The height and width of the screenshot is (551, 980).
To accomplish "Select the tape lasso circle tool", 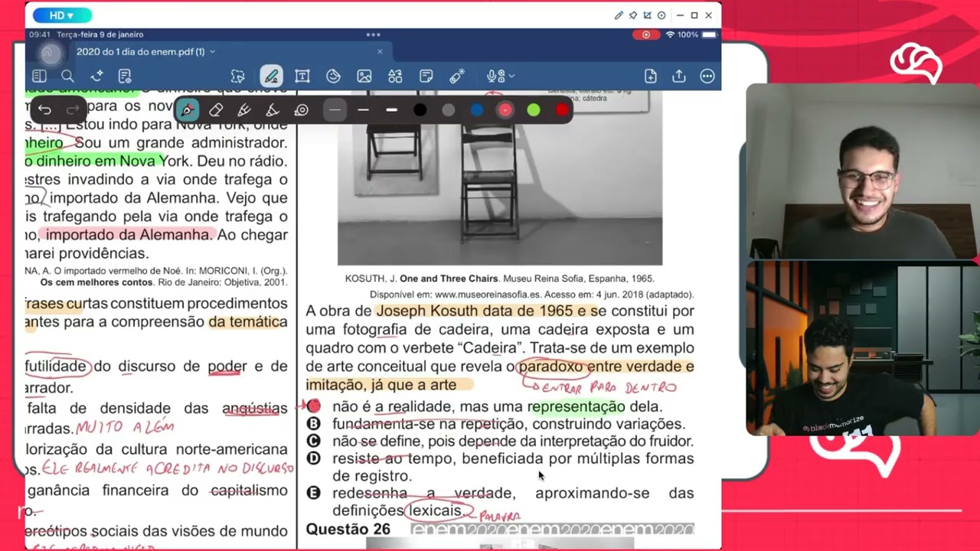I will click(x=302, y=110).
